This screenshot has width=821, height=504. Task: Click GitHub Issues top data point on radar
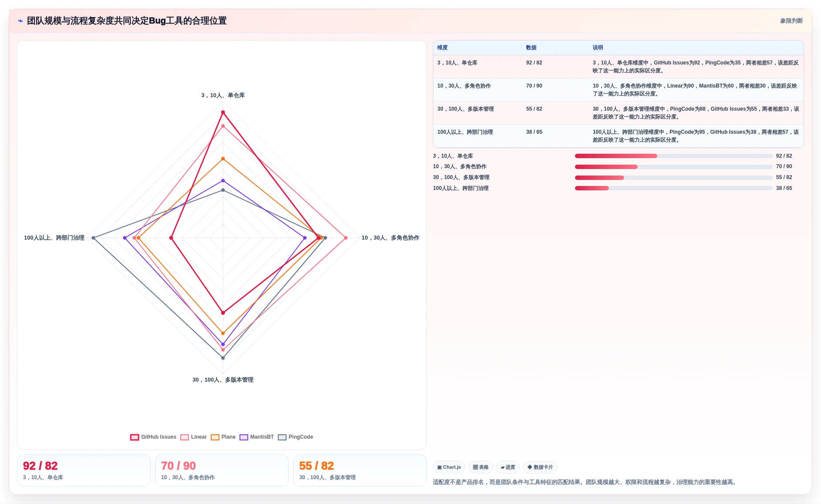coord(223,112)
